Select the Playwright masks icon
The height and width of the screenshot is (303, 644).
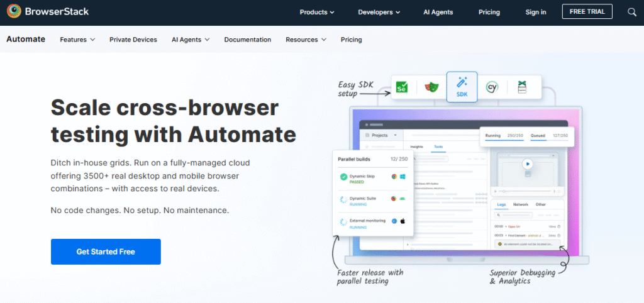tap(431, 87)
